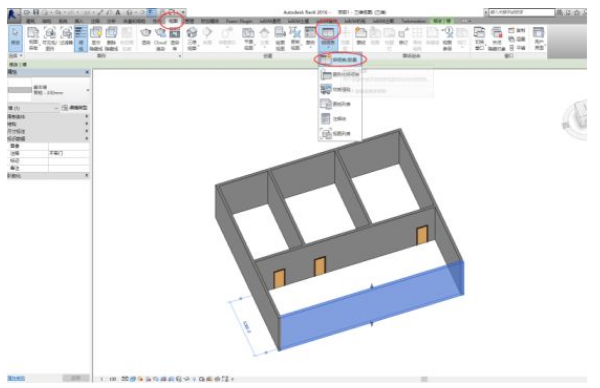Click the ViewCube navigation widget
Image resolution: width=600 pixels, height=388 pixels.
[576, 120]
